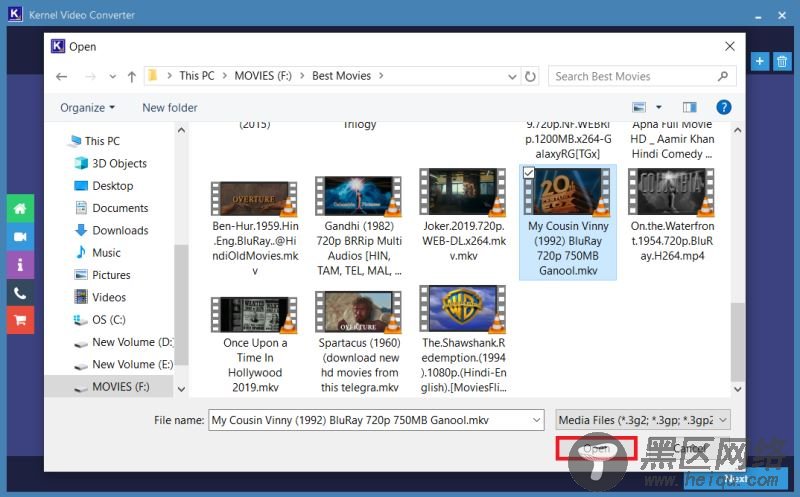
Task: Click navigation pane scroll down arrow
Action: 181,389
